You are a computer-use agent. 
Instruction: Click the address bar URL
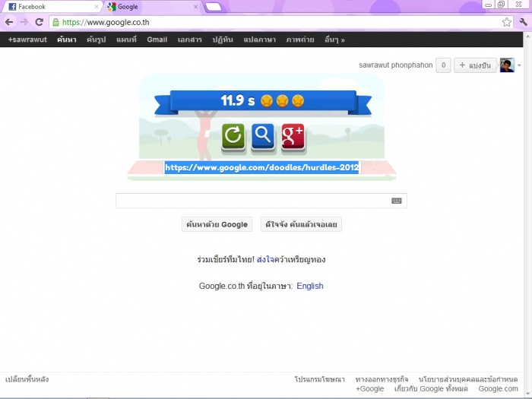(106, 22)
